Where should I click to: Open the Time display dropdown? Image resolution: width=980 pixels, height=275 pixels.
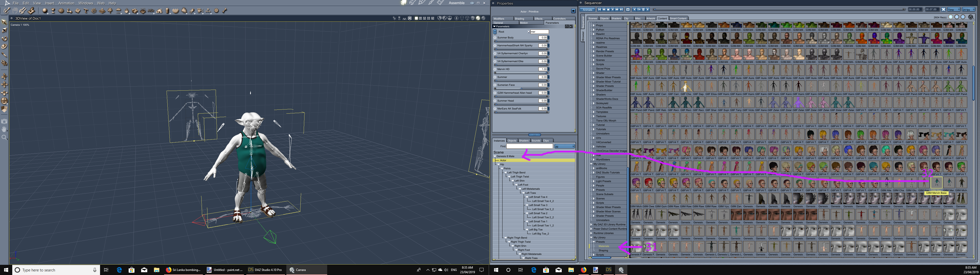[x=954, y=9]
